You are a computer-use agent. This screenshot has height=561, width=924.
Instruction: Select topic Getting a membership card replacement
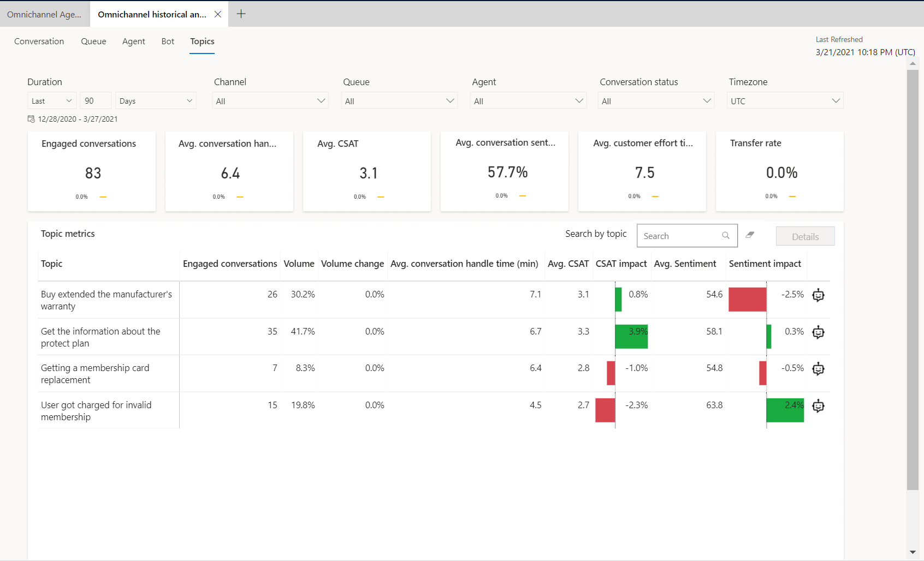click(x=95, y=374)
